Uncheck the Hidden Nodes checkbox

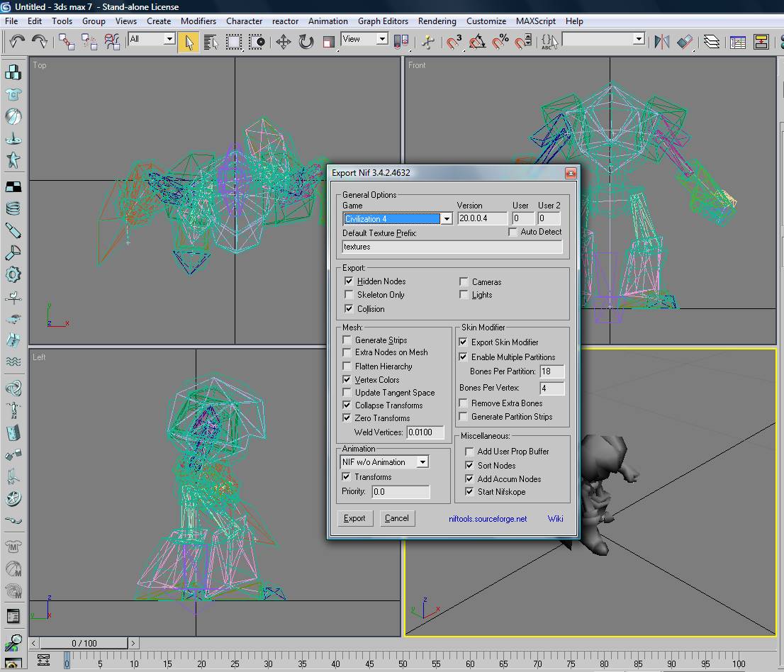(x=349, y=281)
